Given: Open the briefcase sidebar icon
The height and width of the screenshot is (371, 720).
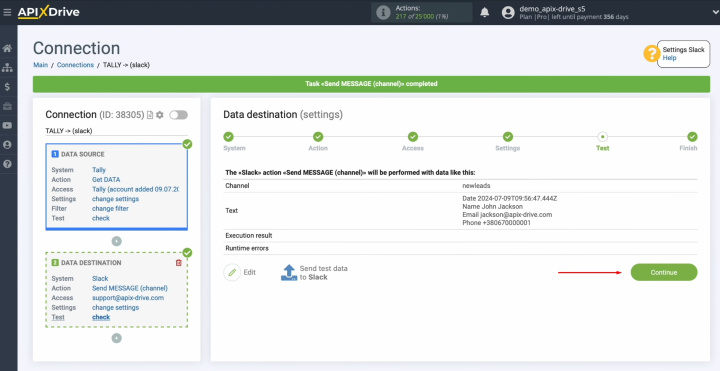Looking at the screenshot, I should coord(7,107).
